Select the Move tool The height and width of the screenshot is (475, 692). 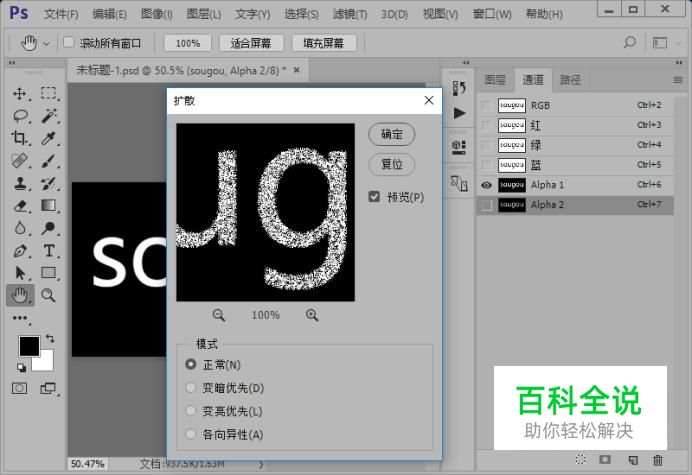[x=19, y=94]
